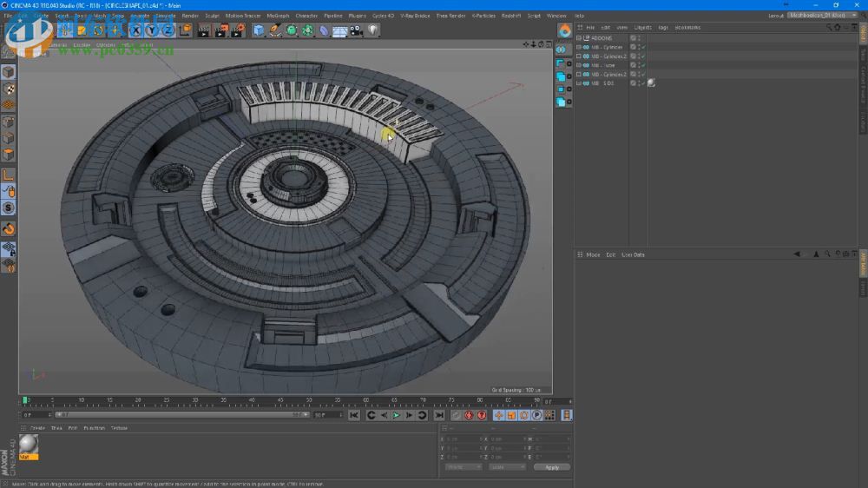Click the Camera icon in toolbar
This screenshot has height=488, width=868.
tap(357, 30)
